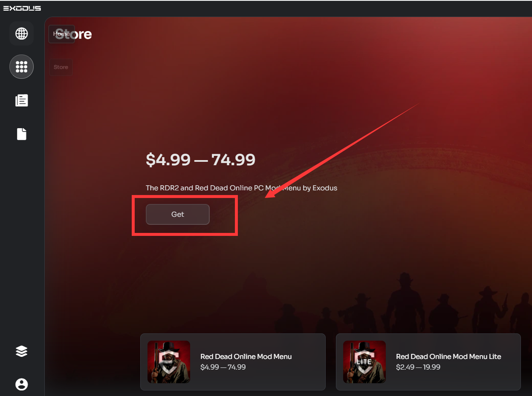Click the small $4.99 — 74.99 card price
This screenshot has height=396, width=532.
click(x=223, y=367)
